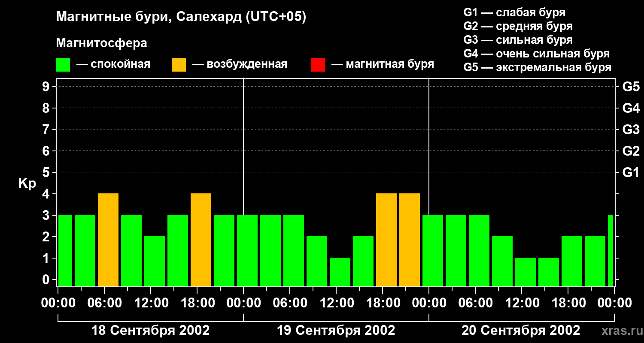Click the green Kp 3 bar at 06:00, 19 September
Viewport: 644px width, 343px height.
(294, 251)
